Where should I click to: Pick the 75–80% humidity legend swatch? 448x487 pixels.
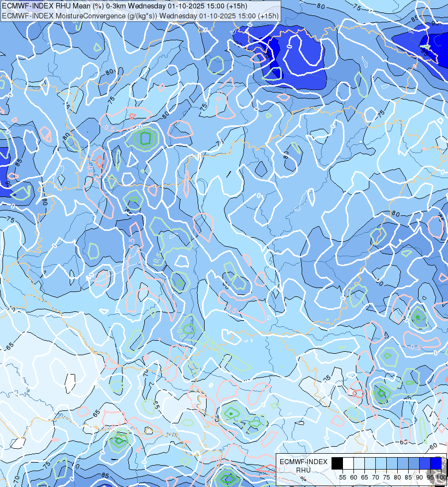[x=392, y=464]
